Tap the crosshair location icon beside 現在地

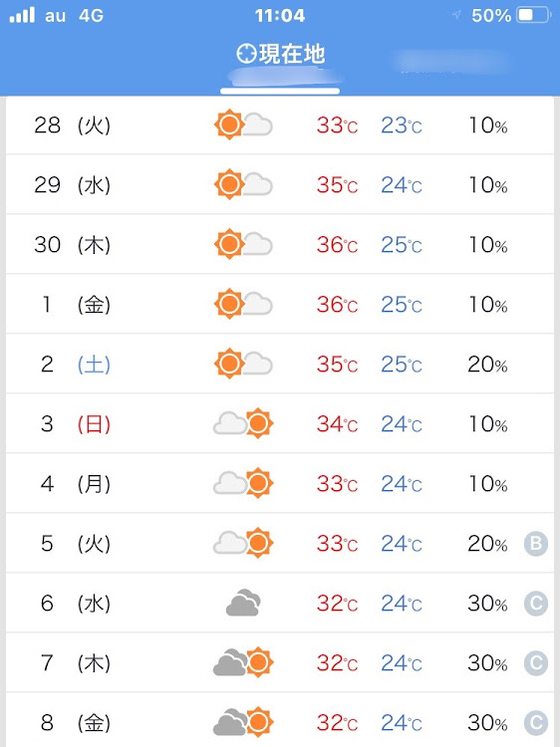[x=246, y=54]
